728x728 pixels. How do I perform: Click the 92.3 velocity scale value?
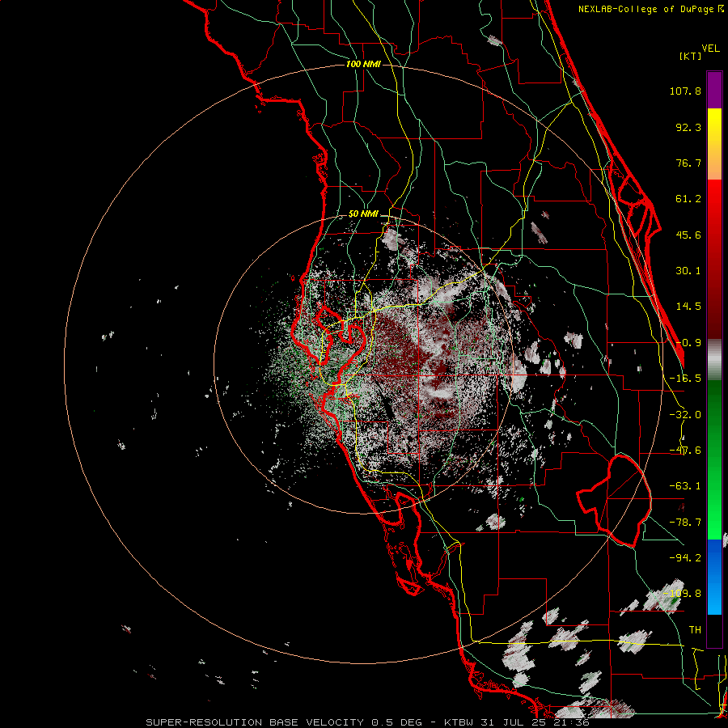(x=688, y=127)
